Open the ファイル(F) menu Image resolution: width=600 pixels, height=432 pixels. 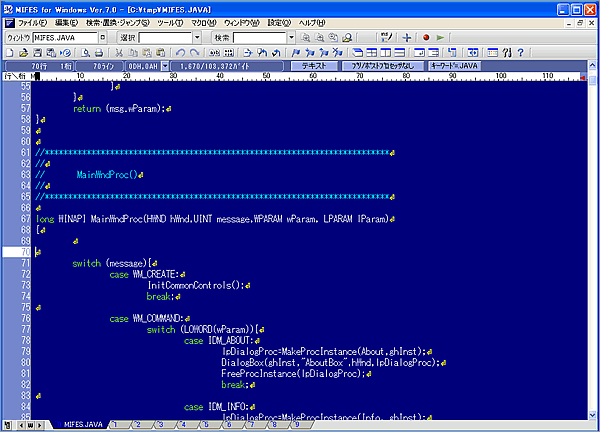[x=32, y=23]
